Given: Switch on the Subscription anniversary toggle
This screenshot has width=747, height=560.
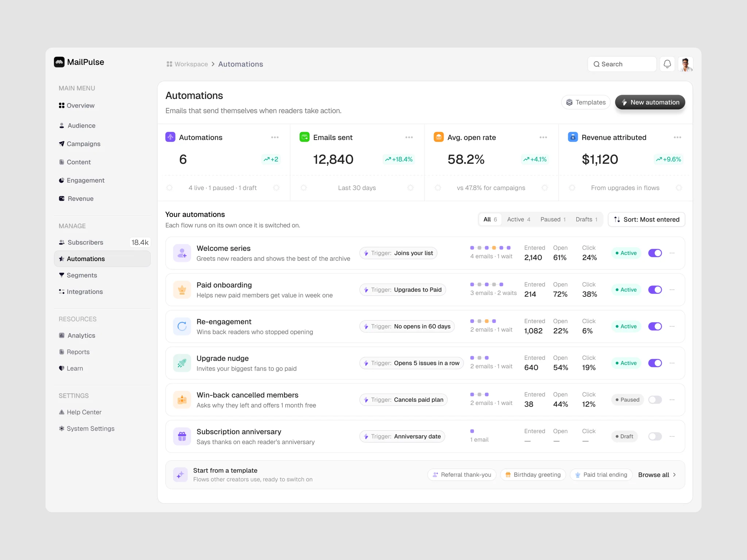Looking at the screenshot, I should 655,436.
